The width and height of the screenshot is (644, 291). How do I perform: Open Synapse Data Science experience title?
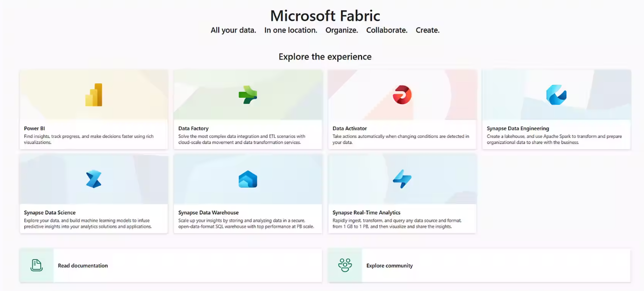point(50,213)
